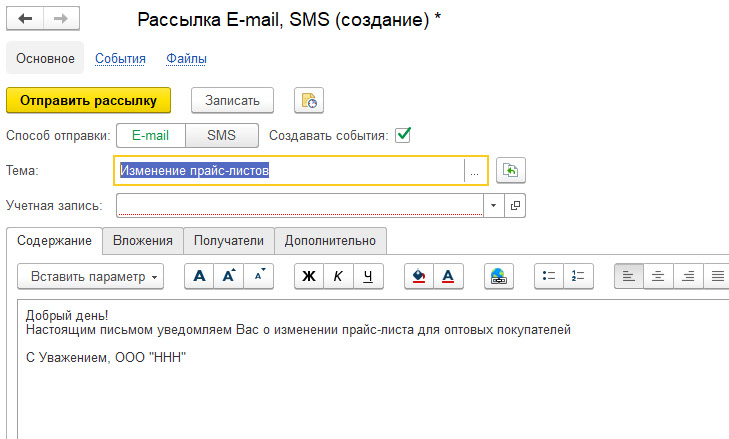Align text right
The width and height of the screenshot is (729, 439).
point(688,276)
